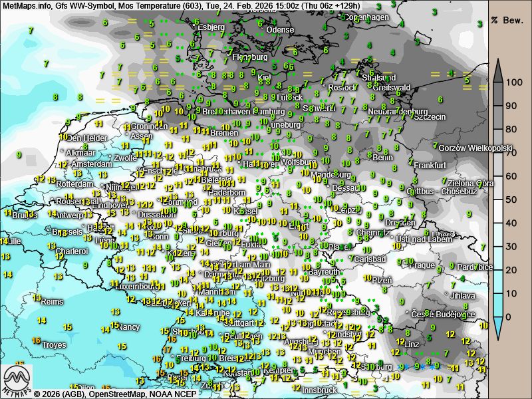
Task: Click the dark top arrow of the cloud scale
Action: 497,68
